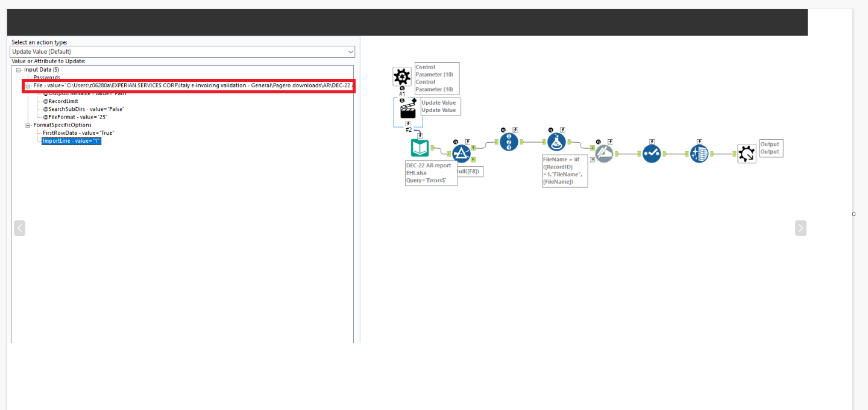Collapse the Input Data (5) tree node
The image size is (868, 410).
(x=20, y=69)
